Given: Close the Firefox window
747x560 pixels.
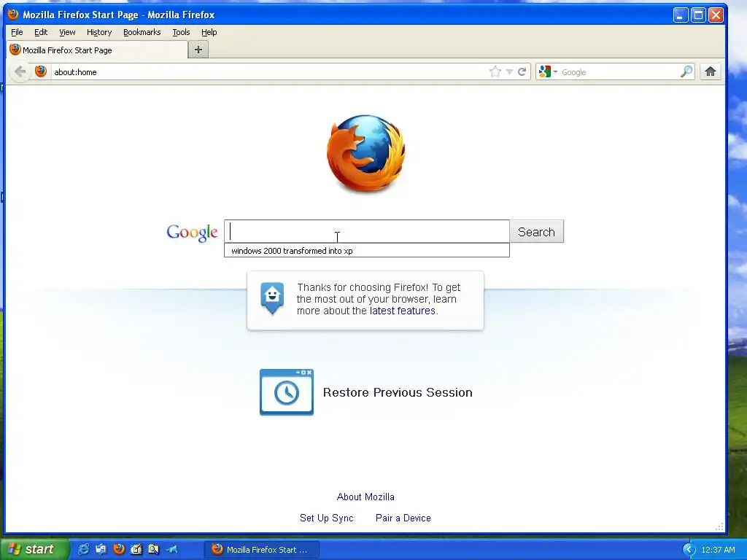Looking at the screenshot, I should pyautogui.click(x=716, y=15).
